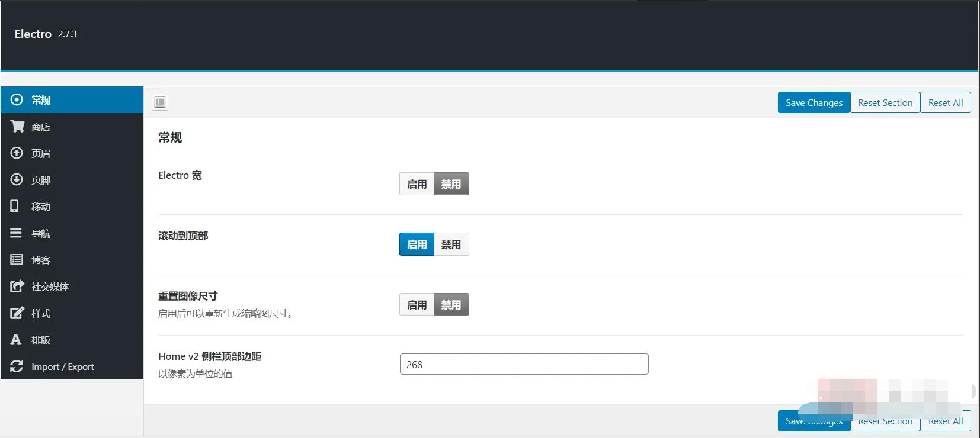Click the down-arrow circle icon for 页脚

pyautogui.click(x=17, y=179)
